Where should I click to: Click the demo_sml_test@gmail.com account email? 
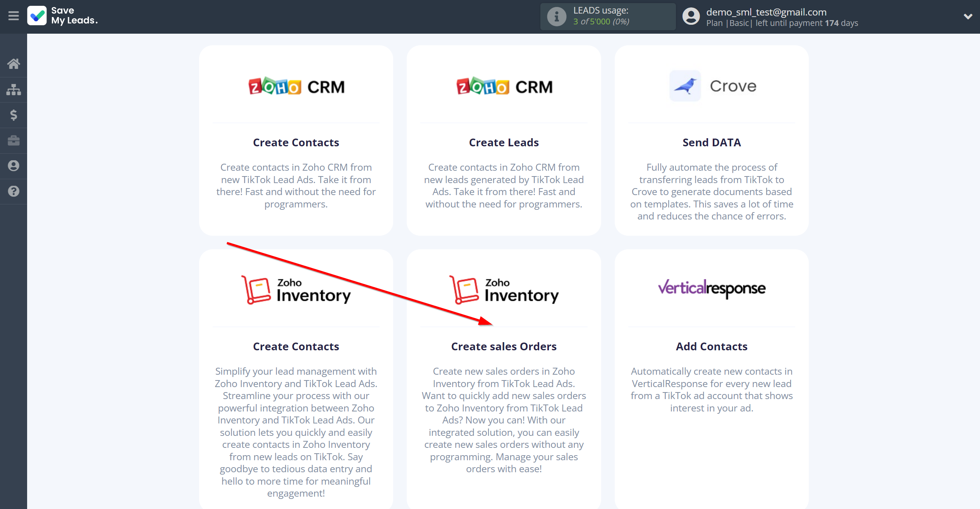(766, 12)
